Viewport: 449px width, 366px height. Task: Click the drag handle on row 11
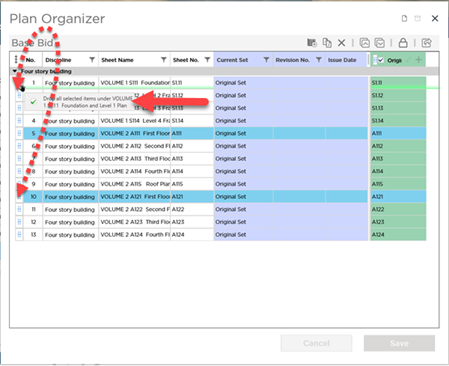(19, 209)
